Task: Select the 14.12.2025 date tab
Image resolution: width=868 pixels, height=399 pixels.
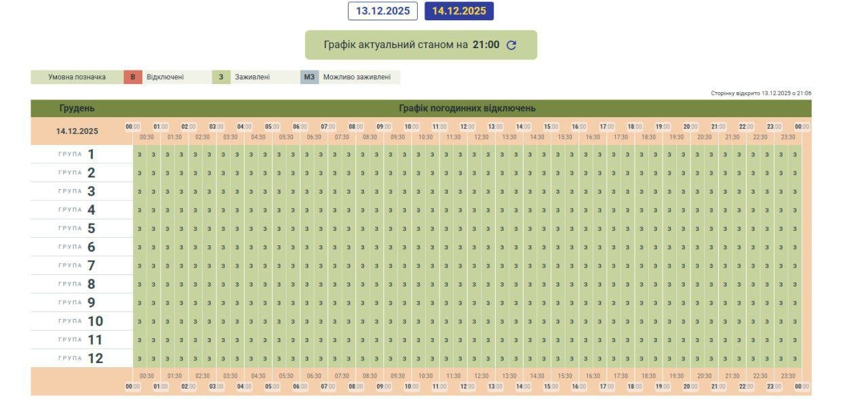Action: point(459,11)
